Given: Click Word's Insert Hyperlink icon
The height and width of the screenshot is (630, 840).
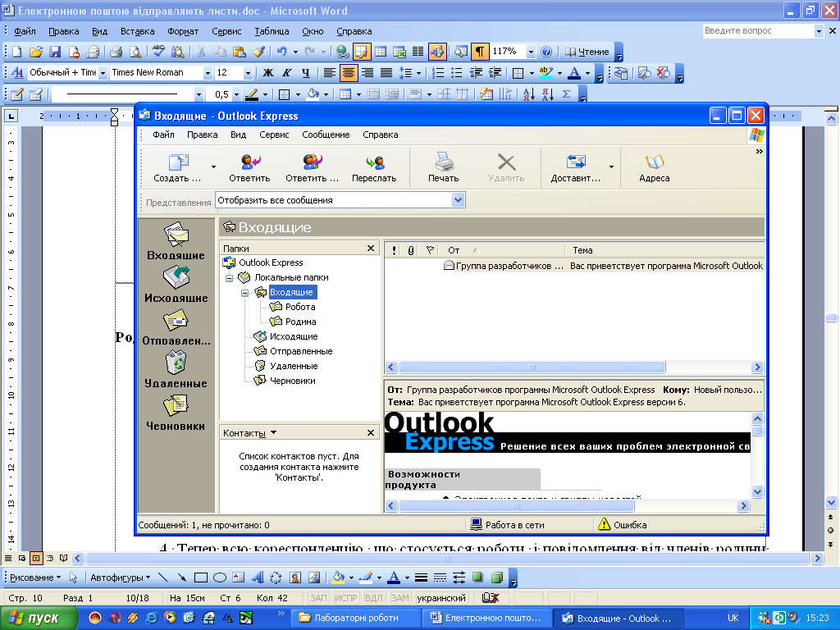Looking at the screenshot, I should (342, 52).
